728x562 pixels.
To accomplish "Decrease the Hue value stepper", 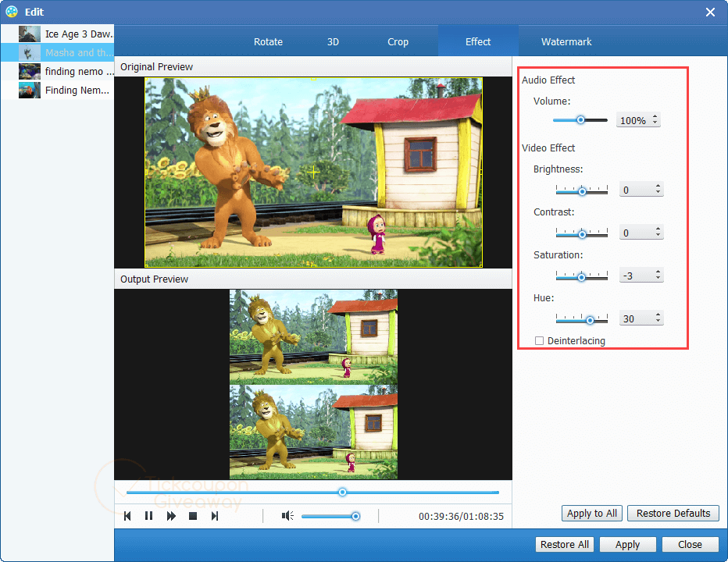I will [658, 321].
